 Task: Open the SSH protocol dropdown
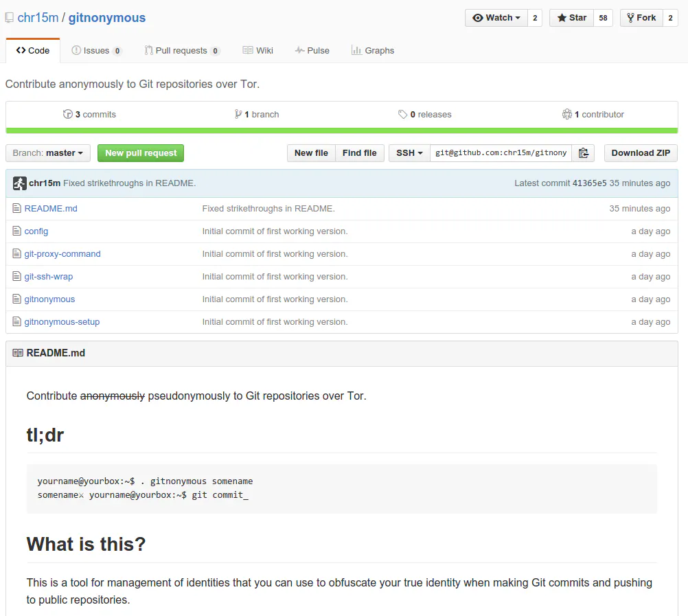[409, 153]
